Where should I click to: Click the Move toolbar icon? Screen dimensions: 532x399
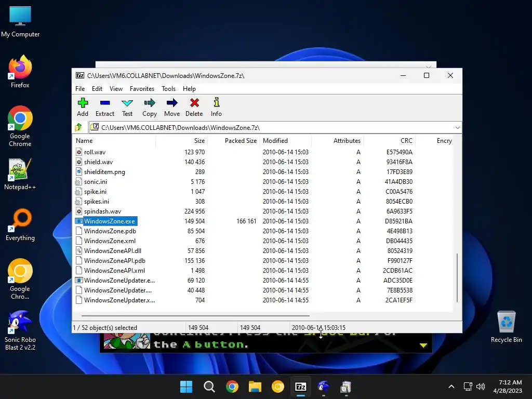(172, 107)
